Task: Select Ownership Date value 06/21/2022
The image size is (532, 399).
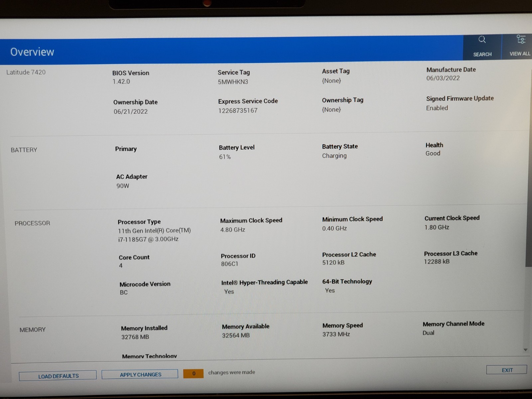Action: coord(131,111)
